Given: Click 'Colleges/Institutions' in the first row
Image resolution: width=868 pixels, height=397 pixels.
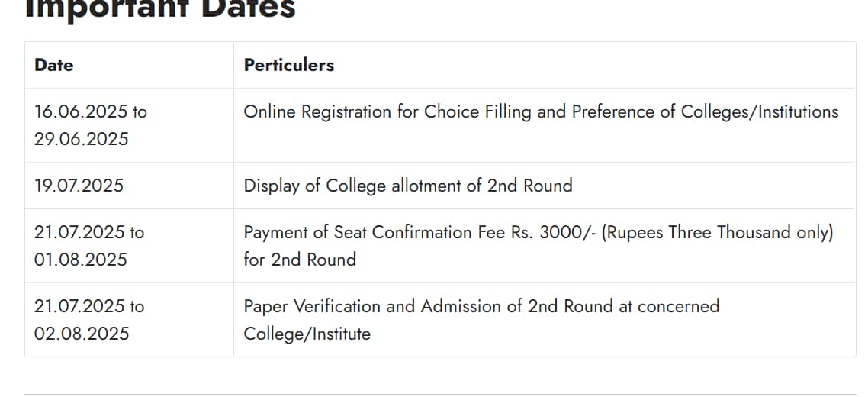Looking at the screenshot, I should (760, 112).
